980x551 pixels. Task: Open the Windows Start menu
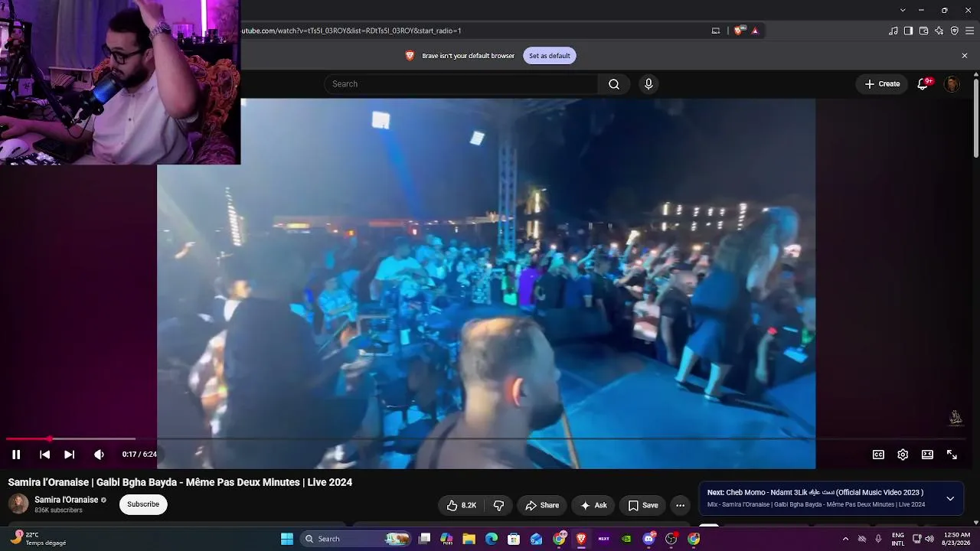[x=287, y=539]
